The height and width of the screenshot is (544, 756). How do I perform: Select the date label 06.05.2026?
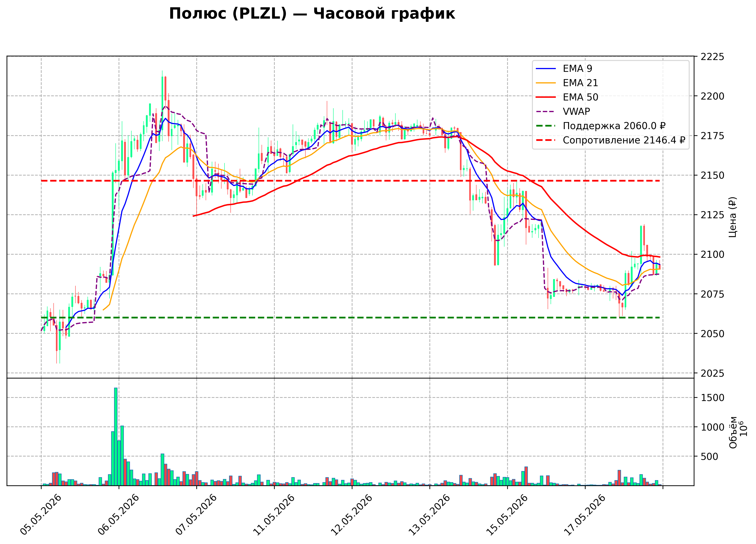click(x=119, y=515)
